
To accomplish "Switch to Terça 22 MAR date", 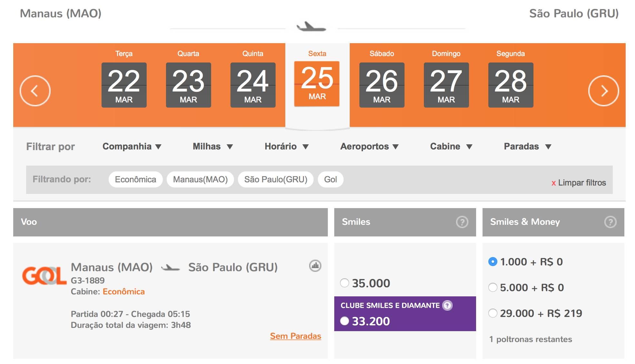I will 124,85.
